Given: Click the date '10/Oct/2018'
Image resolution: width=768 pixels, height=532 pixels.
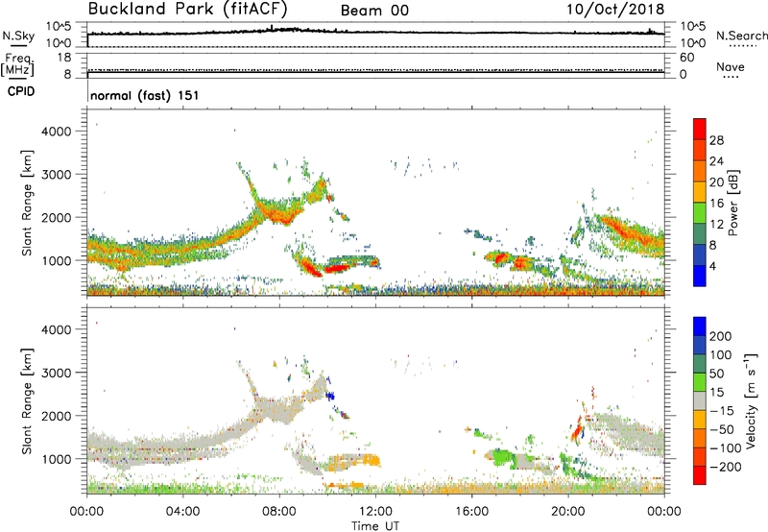Looking at the screenshot, I should (615, 10).
